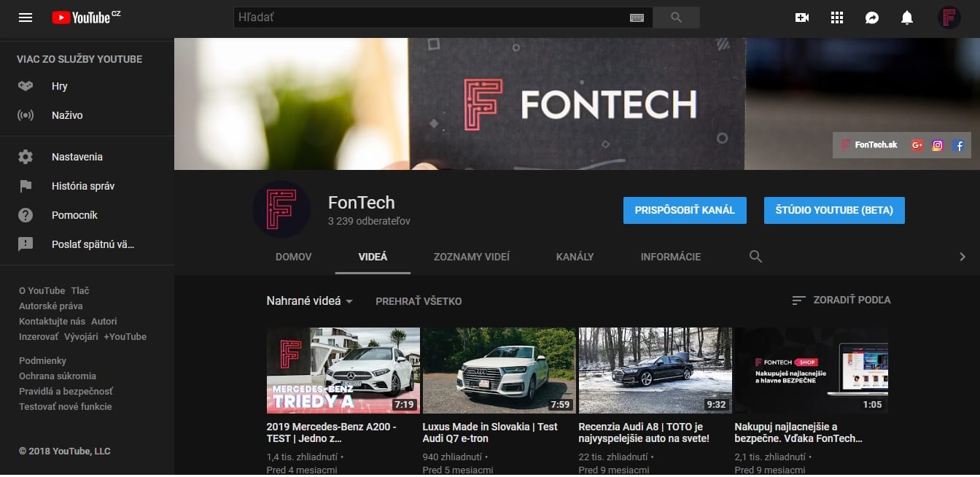Open the O YouTube footer link
980x477 pixels.
42,290
